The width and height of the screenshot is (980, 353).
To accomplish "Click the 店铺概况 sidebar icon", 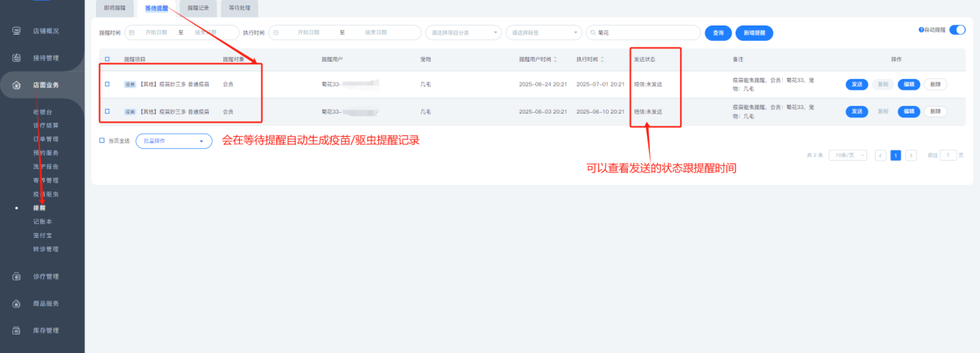I will (16, 31).
